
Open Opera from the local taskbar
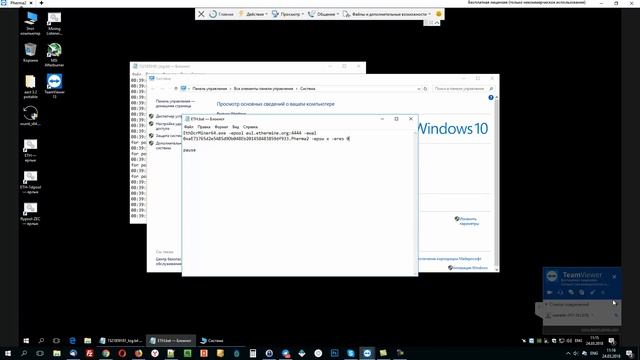coord(122,353)
